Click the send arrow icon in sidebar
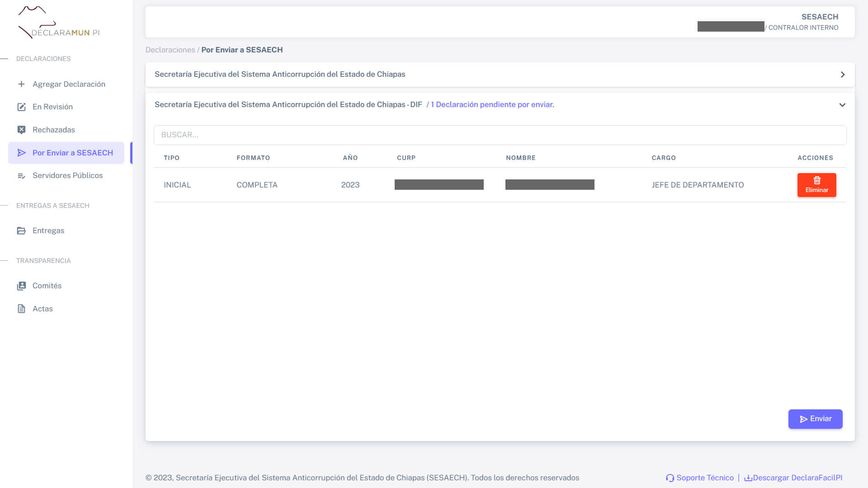The image size is (868, 488). [x=21, y=153]
